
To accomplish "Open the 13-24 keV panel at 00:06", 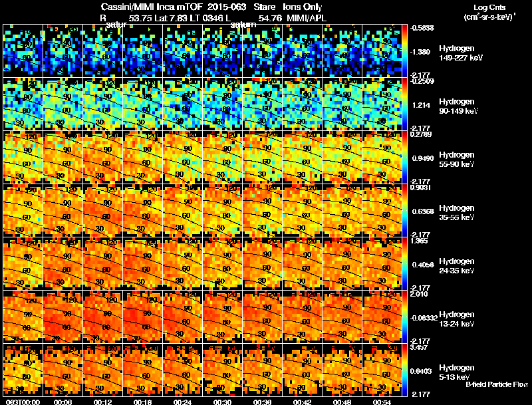I will [x=63, y=317].
